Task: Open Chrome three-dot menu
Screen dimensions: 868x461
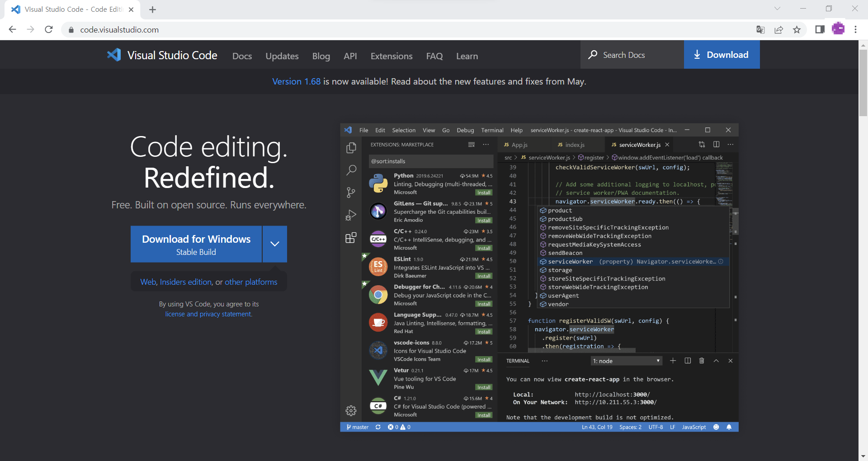Action: point(855,29)
